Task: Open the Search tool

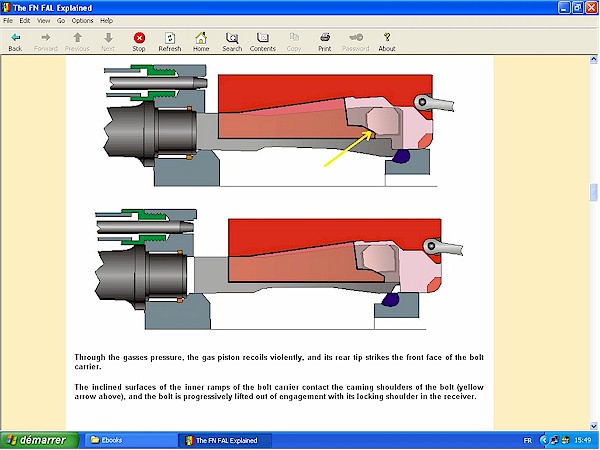Action: click(232, 41)
